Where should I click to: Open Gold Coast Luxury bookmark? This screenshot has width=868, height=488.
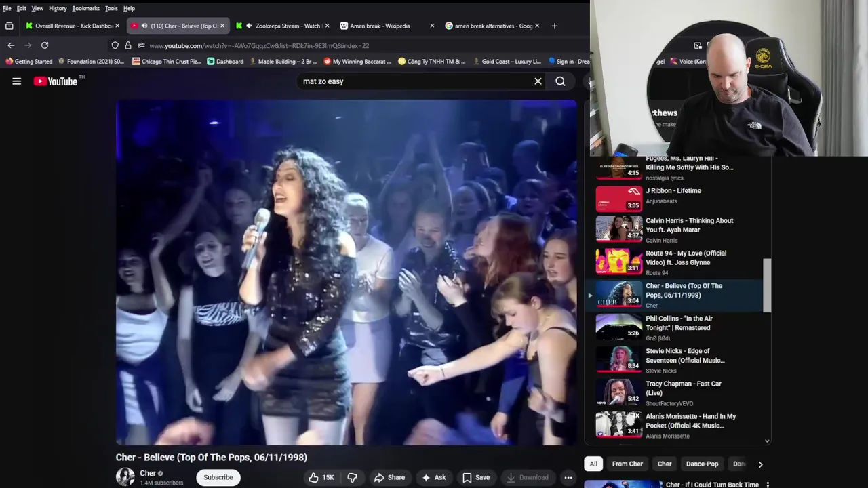click(507, 62)
